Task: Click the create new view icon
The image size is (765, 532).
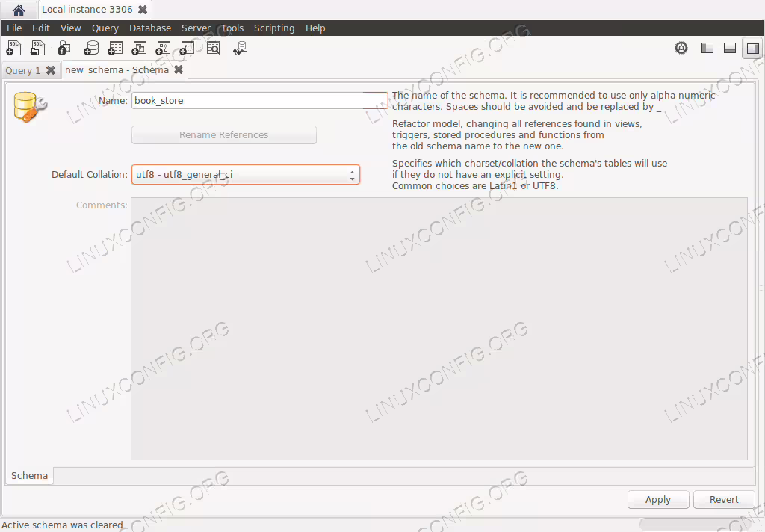Action: point(139,48)
